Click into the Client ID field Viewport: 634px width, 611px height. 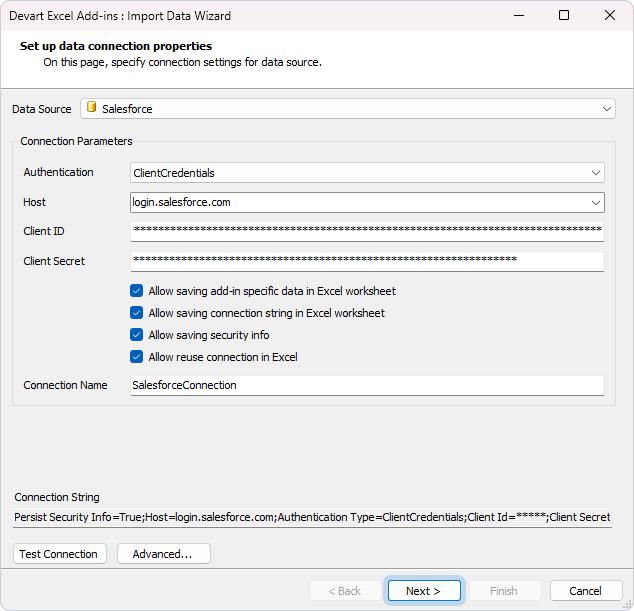tap(367, 231)
